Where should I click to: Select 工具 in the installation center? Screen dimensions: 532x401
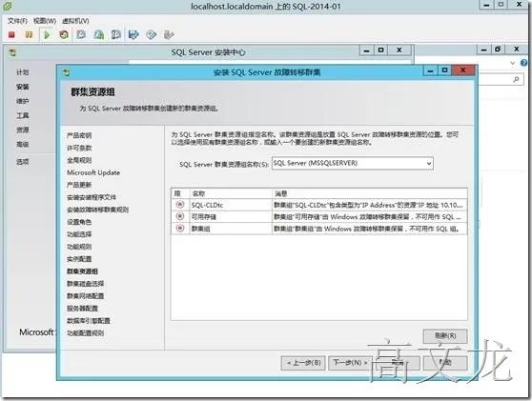point(22,115)
